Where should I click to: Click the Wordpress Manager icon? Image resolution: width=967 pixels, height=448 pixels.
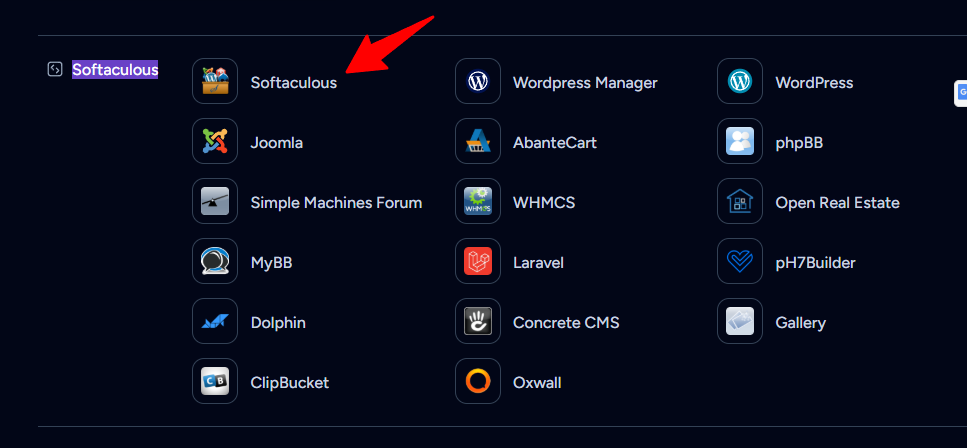pos(478,81)
